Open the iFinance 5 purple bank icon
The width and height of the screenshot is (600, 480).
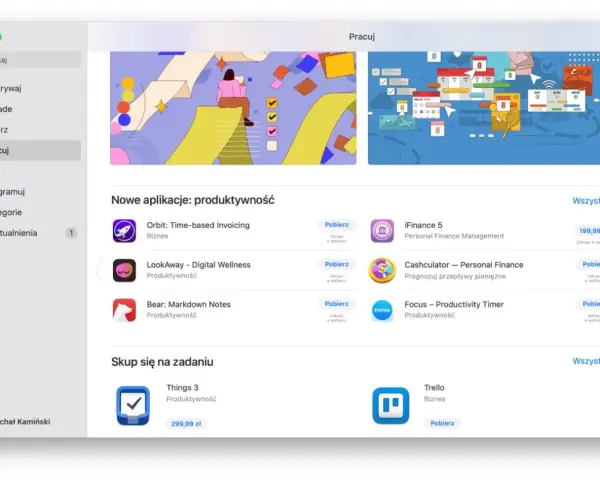click(x=382, y=231)
